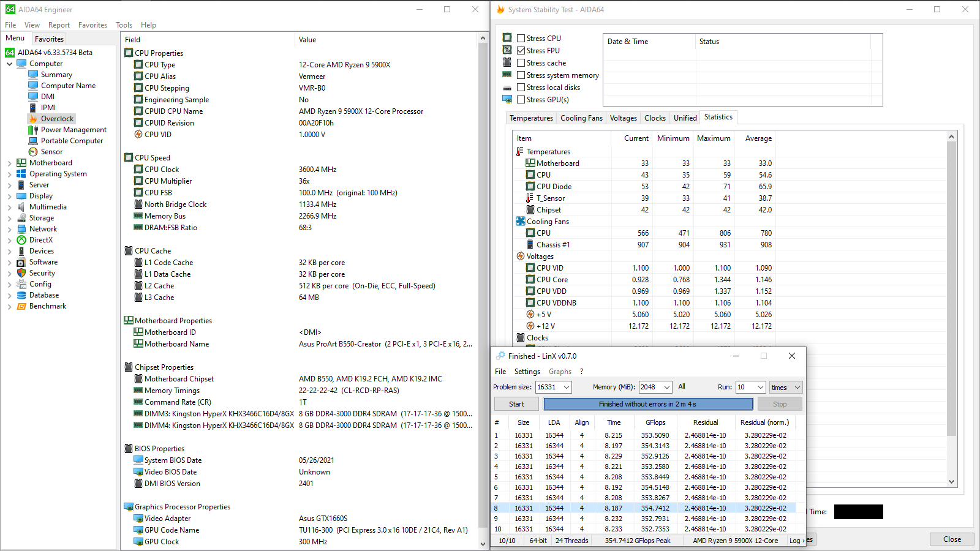
Task: Open the Problem size dropdown
Action: 567,387
